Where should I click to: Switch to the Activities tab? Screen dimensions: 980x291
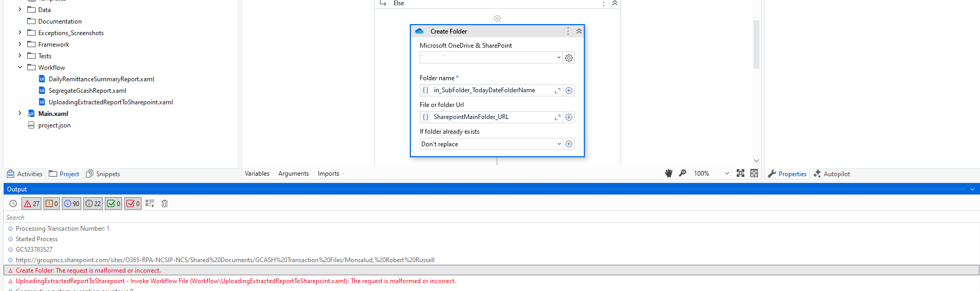coord(25,174)
